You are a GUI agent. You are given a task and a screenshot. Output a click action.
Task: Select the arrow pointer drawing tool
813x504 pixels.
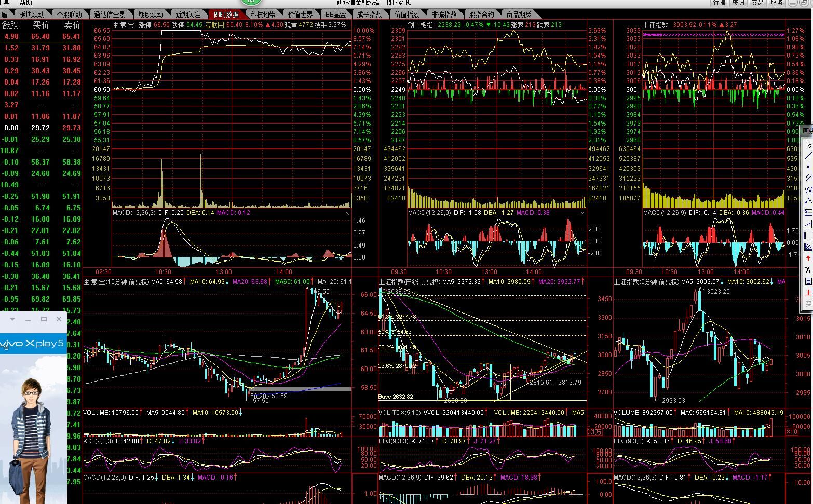coord(808,144)
